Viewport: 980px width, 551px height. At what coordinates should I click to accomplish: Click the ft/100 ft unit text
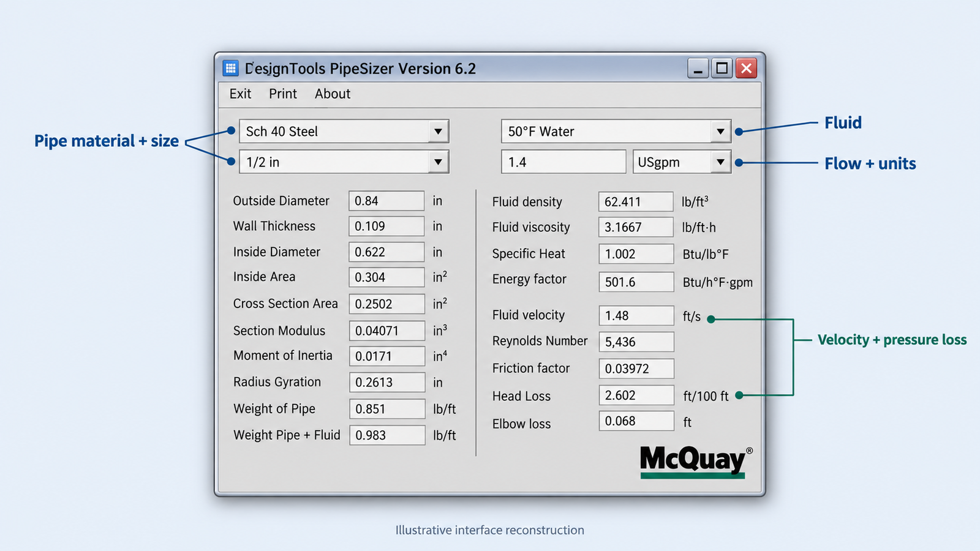(x=706, y=396)
